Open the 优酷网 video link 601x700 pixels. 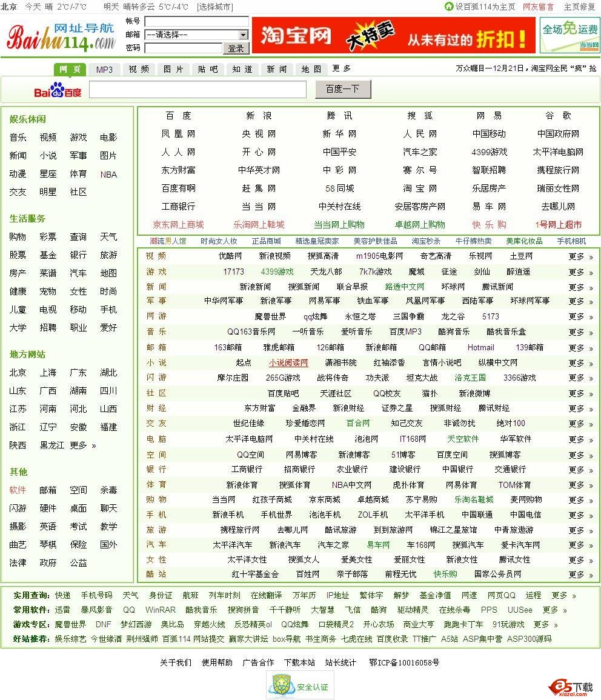coord(230,256)
